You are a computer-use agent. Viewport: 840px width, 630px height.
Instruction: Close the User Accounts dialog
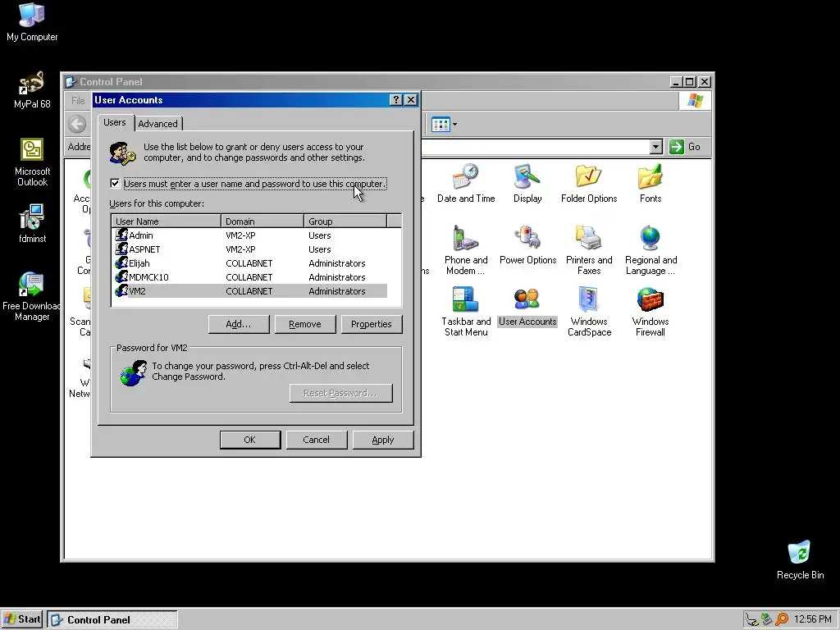point(410,99)
